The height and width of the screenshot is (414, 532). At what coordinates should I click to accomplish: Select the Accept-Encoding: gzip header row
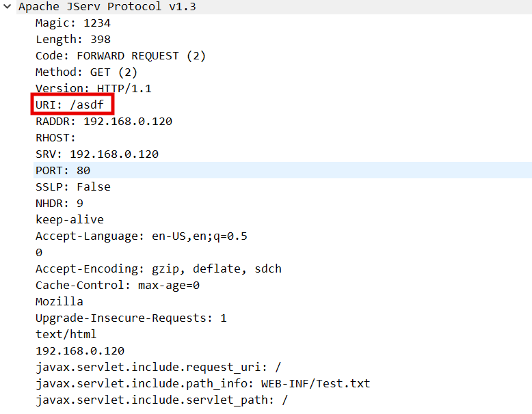pos(158,268)
